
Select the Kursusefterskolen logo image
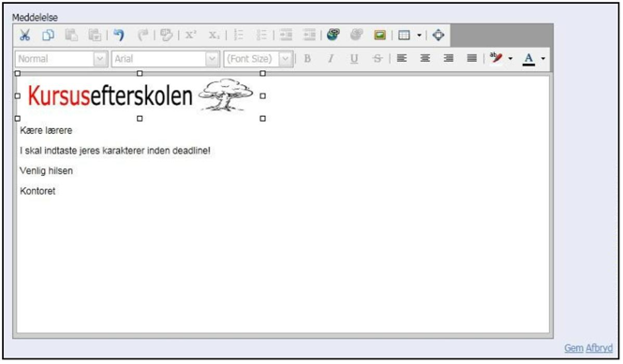pyautogui.click(x=140, y=95)
